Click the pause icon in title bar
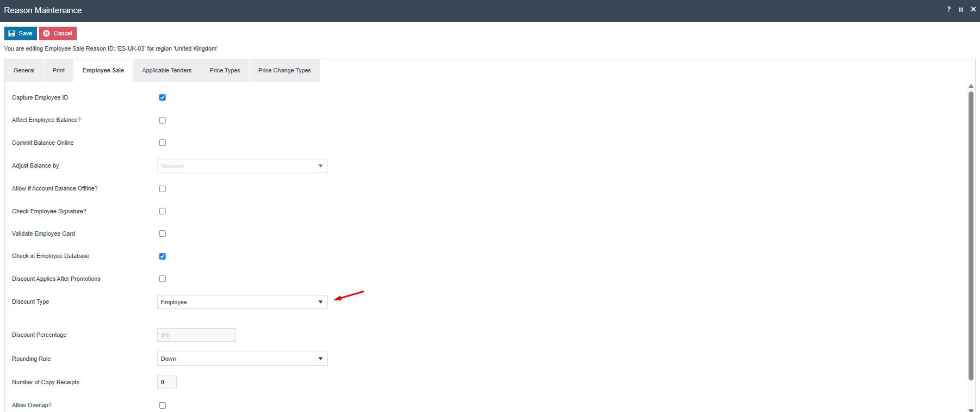The height and width of the screenshot is (412, 980). tap(961, 9)
